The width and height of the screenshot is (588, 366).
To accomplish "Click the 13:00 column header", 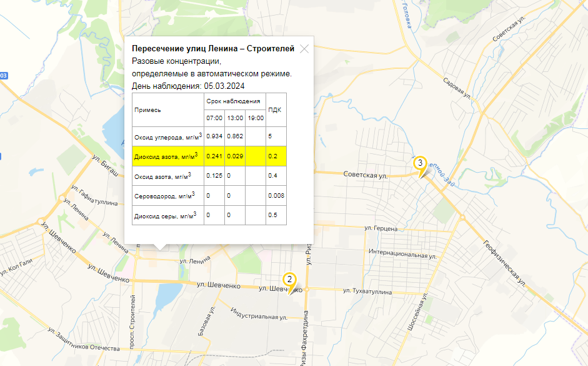I will pyautogui.click(x=235, y=118).
